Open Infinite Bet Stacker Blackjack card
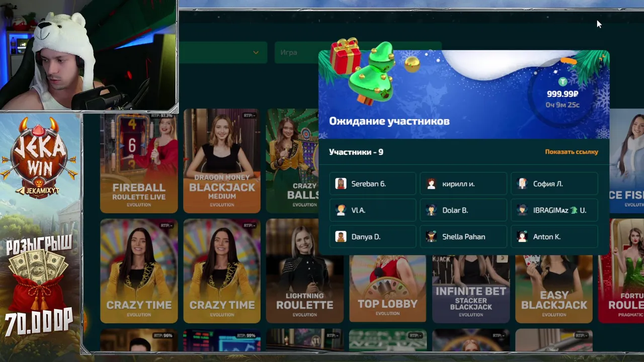 [x=471, y=289]
